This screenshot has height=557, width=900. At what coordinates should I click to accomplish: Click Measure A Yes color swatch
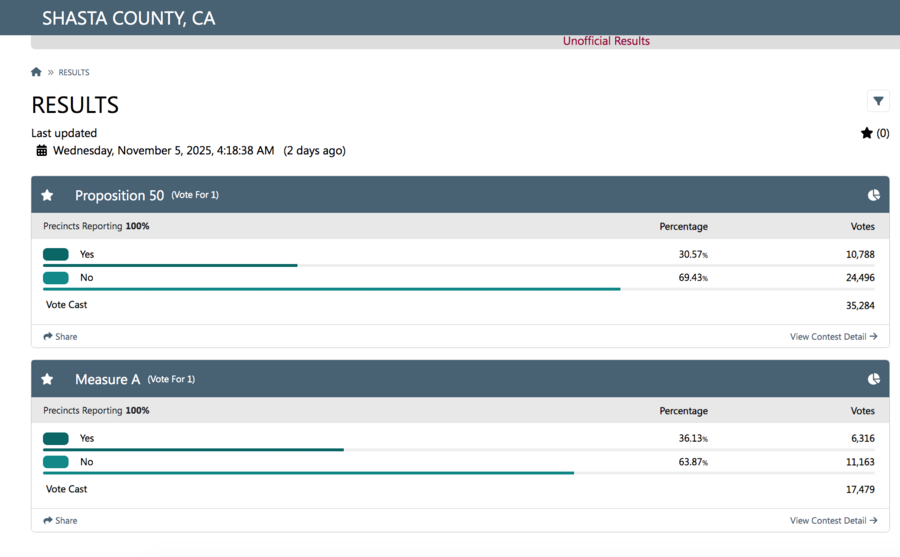tap(56, 439)
